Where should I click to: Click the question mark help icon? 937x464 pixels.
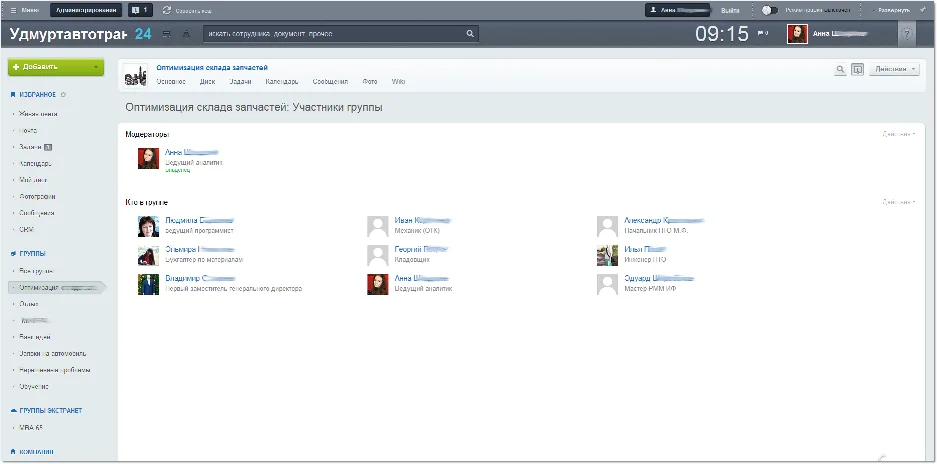coord(907,34)
